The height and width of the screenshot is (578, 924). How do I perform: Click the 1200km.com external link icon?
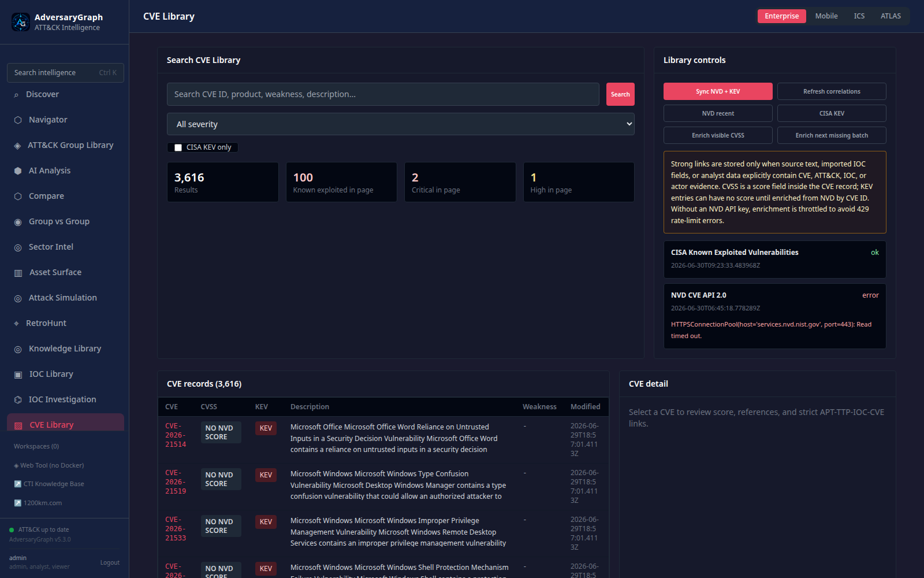(x=17, y=503)
